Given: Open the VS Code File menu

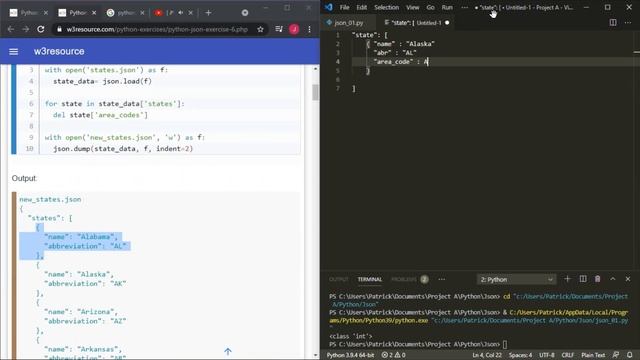Looking at the screenshot, I should [x=344, y=7].
